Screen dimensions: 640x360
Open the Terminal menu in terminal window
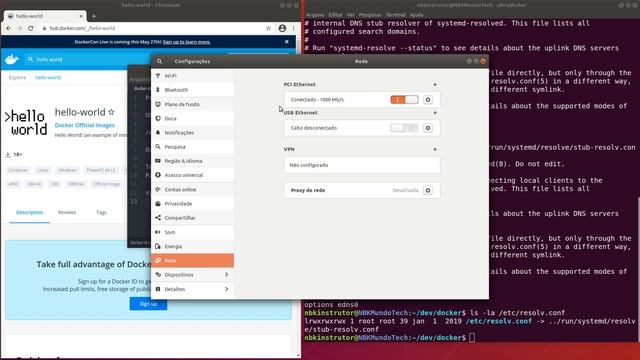coord(396,15)
